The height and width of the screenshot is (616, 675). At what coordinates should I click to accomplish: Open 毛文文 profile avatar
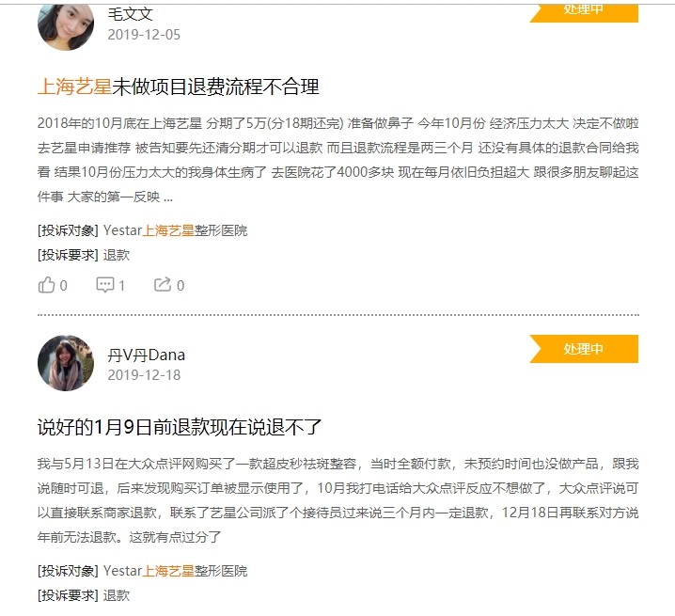click(66, 25)
